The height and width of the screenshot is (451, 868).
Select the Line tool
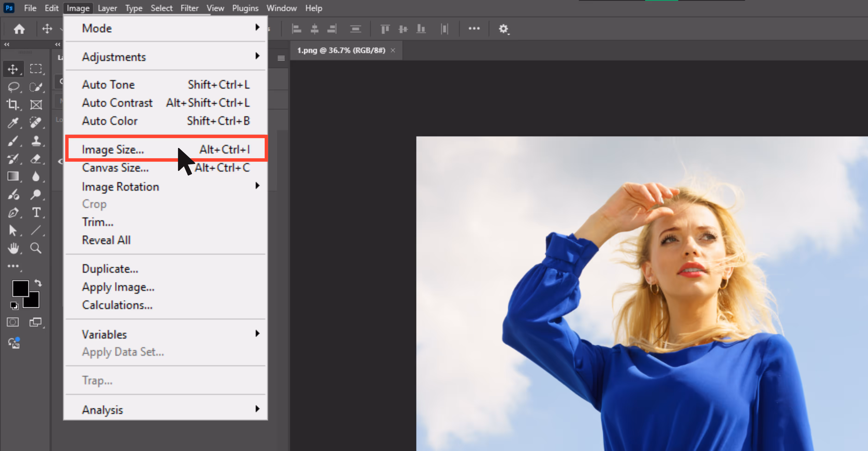36,230
